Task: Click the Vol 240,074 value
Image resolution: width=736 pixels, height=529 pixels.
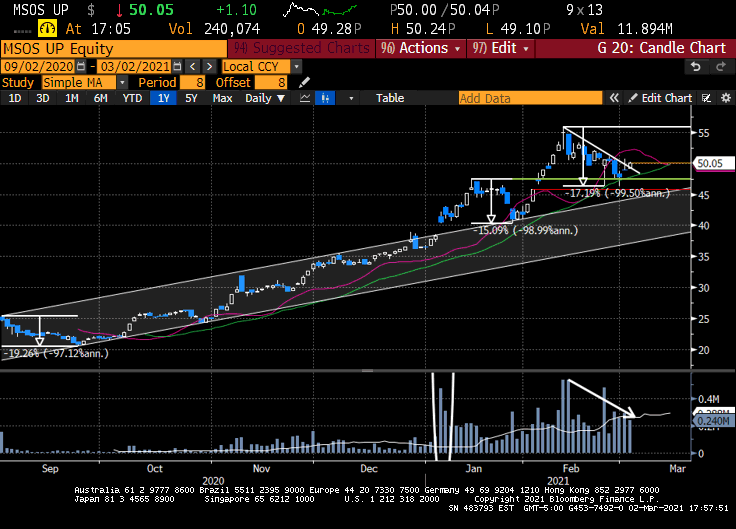Action: tap(214, 29)
